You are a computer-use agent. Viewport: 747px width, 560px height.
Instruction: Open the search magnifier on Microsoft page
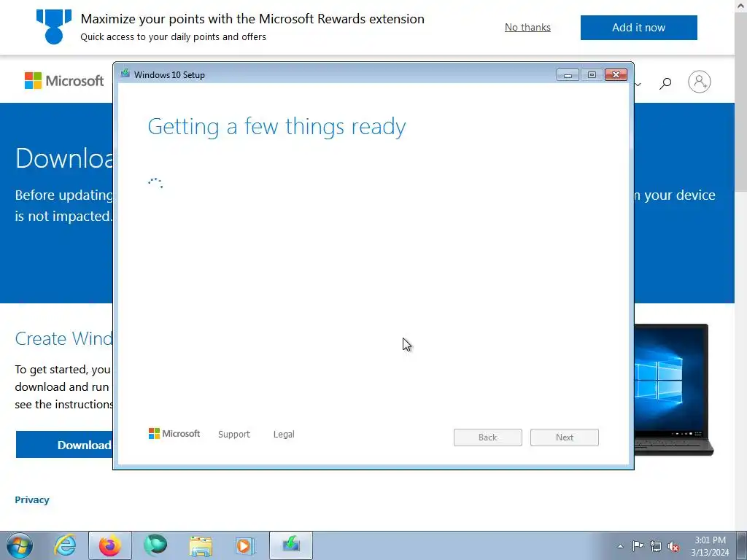pos(665,83)
